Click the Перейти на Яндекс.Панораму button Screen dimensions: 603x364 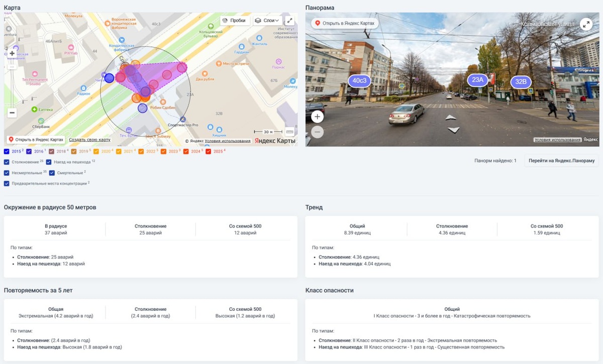click(x=562, y=161)
